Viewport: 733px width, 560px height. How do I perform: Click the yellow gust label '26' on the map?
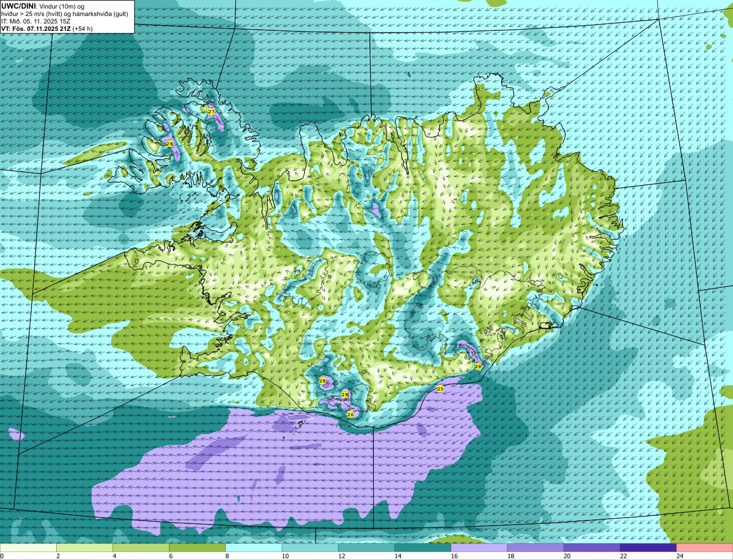click(350, 414)
